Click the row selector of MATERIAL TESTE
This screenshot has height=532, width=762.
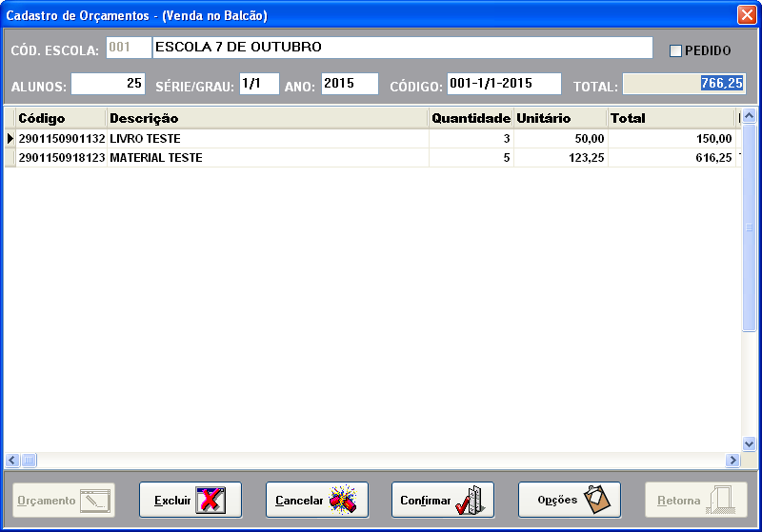(x=10, y=158)
